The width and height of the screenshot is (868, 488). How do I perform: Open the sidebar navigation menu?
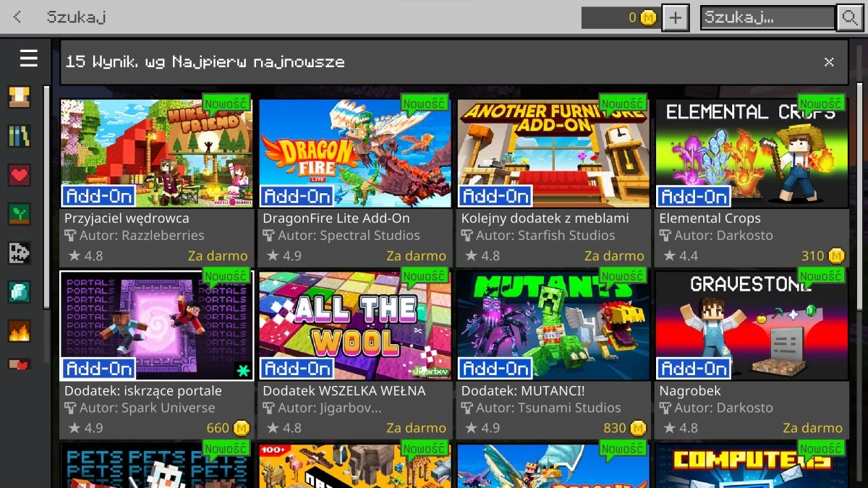27,59
